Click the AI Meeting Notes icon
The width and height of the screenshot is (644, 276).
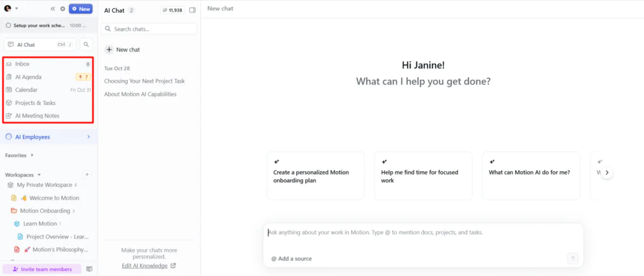[9, 115]
